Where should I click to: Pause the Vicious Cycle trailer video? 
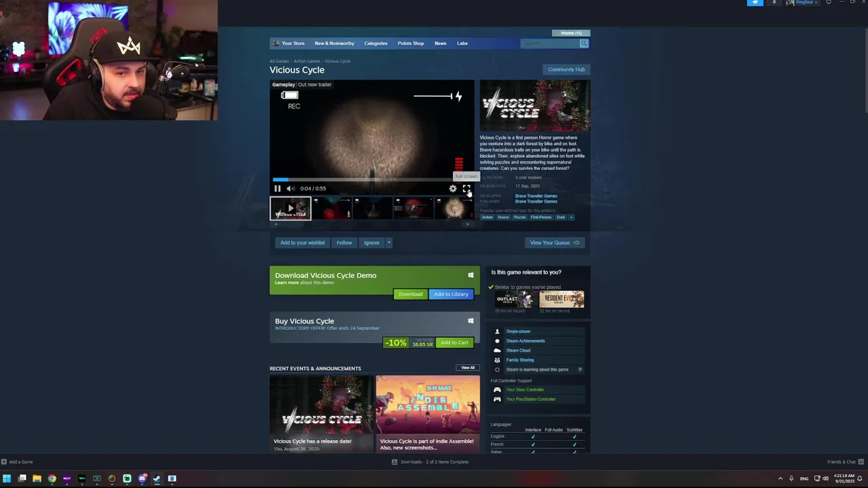[x=277, y=188]
